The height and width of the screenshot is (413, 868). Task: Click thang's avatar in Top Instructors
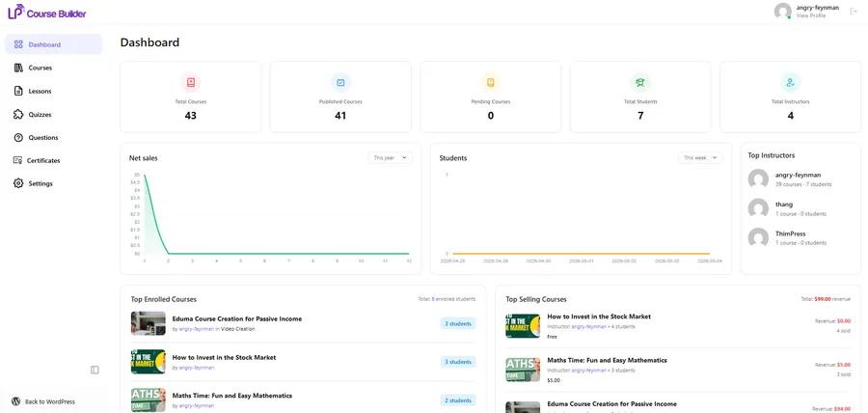[x=758, y=208]
